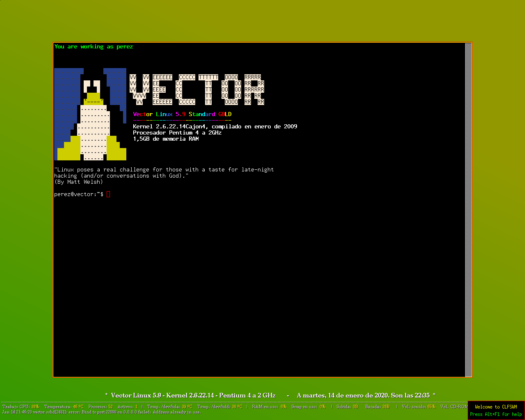The height and width of the screenshot is (420, 525).
Task: Click the large VECTOR ASCII banner
Action: (x=197, y=89)
